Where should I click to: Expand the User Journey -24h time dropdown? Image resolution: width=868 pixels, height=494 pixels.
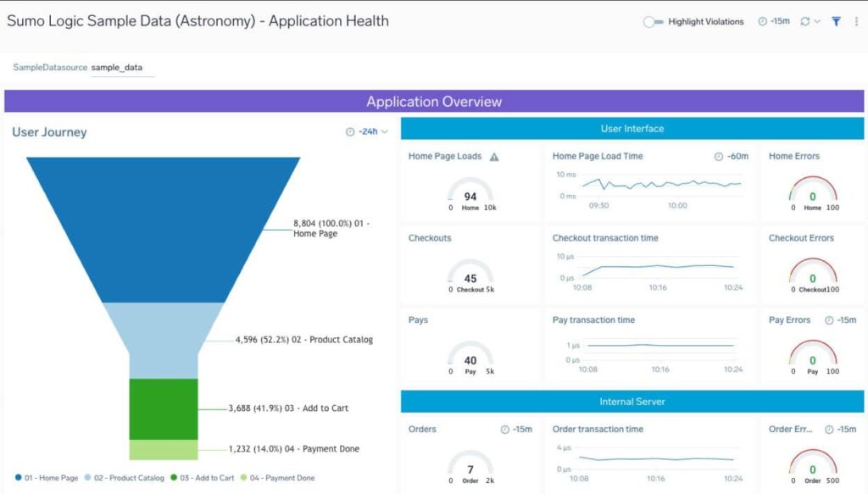pyautogui.click(x=367, y=132)
